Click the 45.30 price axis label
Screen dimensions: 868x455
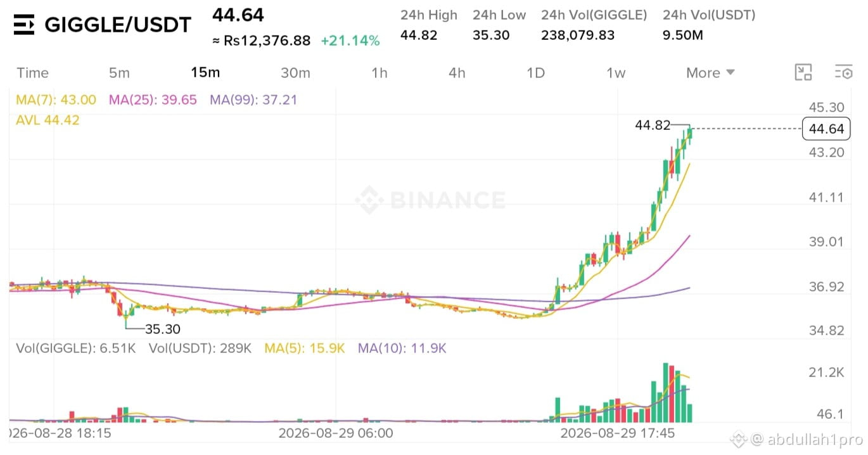click(x=827, y=107)
